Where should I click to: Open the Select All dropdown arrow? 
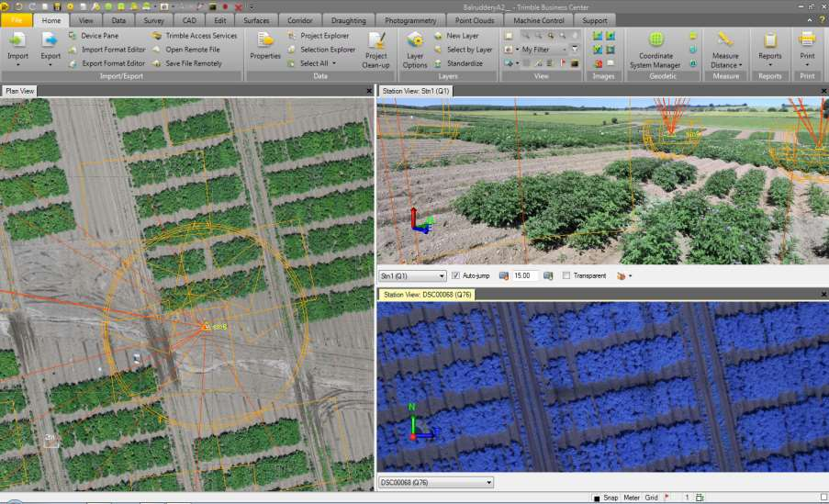pyautogui.click(x=334, y=63)
